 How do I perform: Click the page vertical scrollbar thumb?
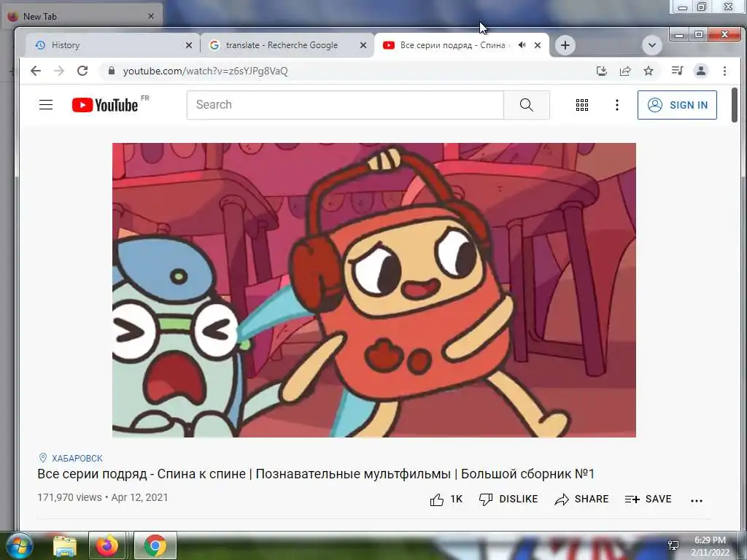tap(734, 105)
